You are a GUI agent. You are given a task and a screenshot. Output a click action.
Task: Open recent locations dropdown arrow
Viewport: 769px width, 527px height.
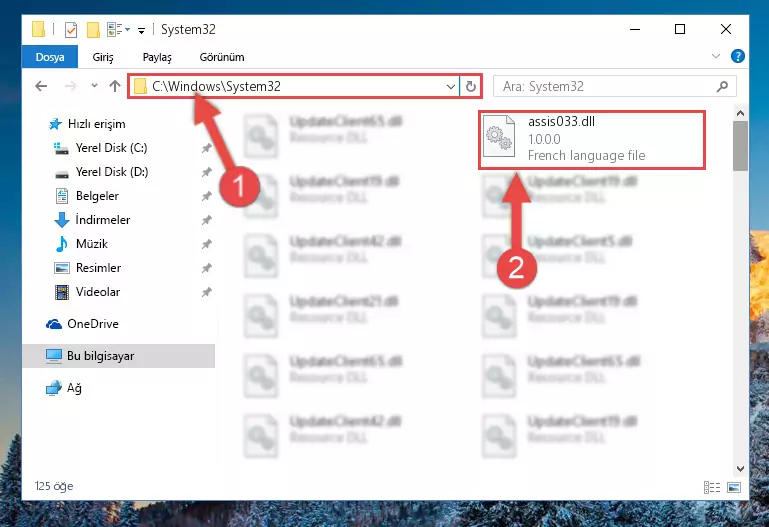[x=94, y=86]
